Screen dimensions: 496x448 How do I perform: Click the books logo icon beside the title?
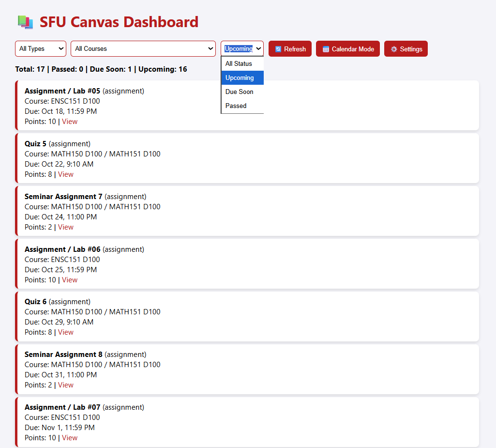pyautogui.click(x=25, y=22)
